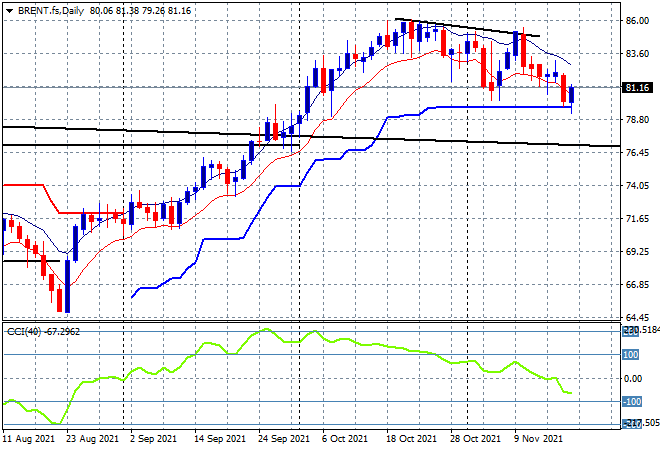Click the 74.05 price axis label
The image size is (660, 450).
[x=637, y=186]
